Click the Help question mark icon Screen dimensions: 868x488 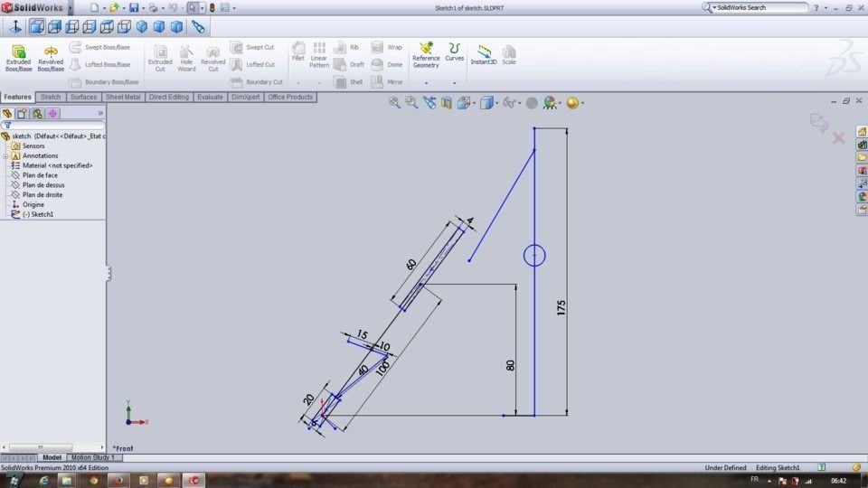816,8
